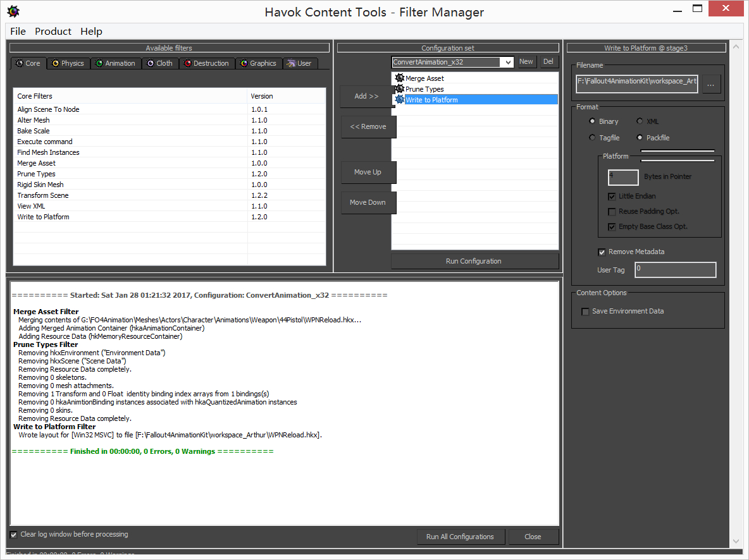Select the Packfile radio button
The image size is (749, 560).
click(x=640, y=138)
